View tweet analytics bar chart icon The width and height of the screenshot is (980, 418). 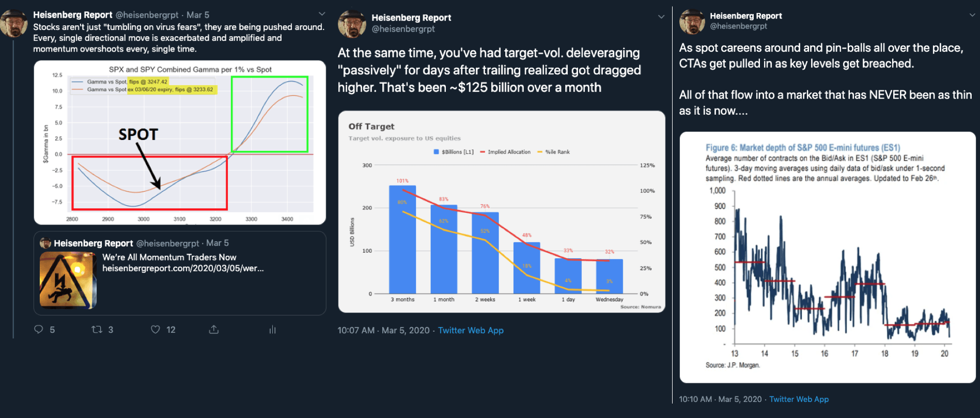click(272, 329)
